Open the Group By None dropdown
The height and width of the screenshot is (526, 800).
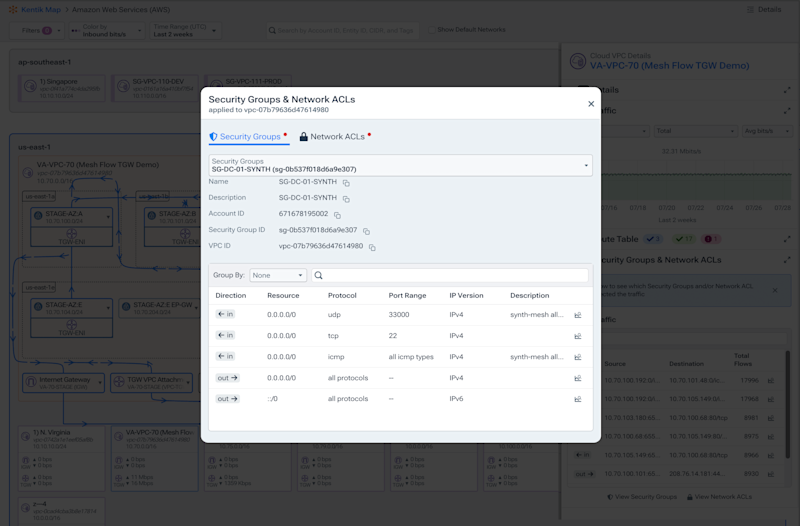(x=278, y=275)
